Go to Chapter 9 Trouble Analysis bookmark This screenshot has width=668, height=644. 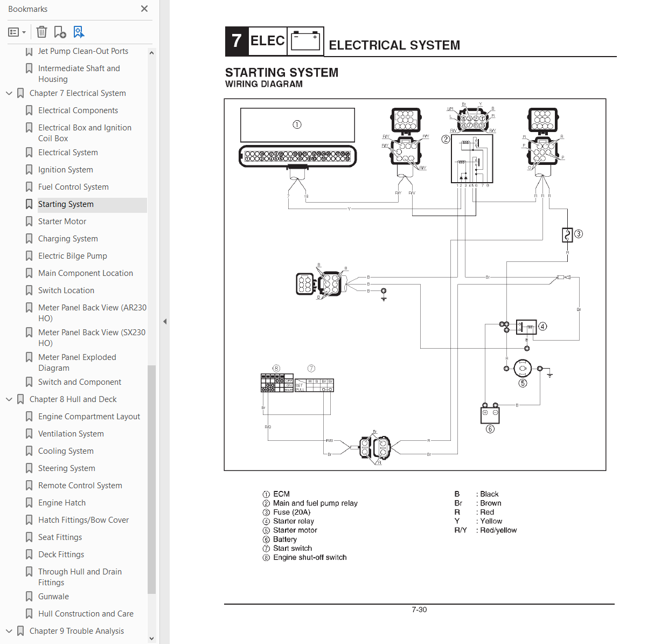(76, 631)
